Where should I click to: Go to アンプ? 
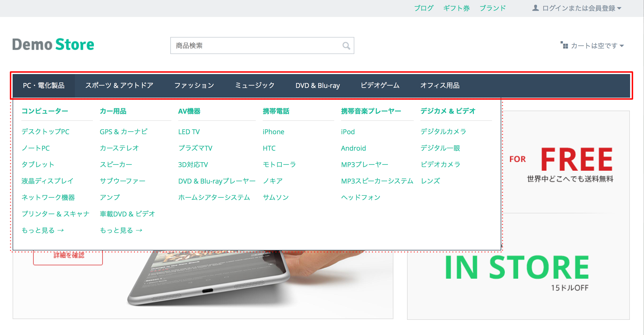pyautogui.click(x=110, y=198)
